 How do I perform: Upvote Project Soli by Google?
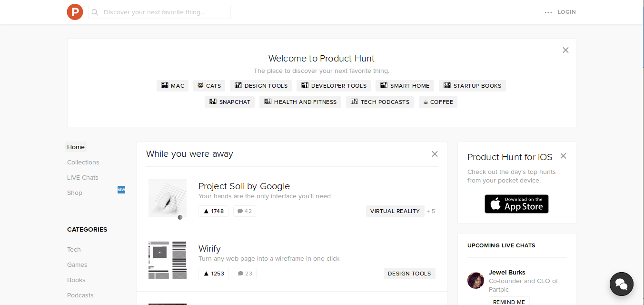tap(213, 211)
